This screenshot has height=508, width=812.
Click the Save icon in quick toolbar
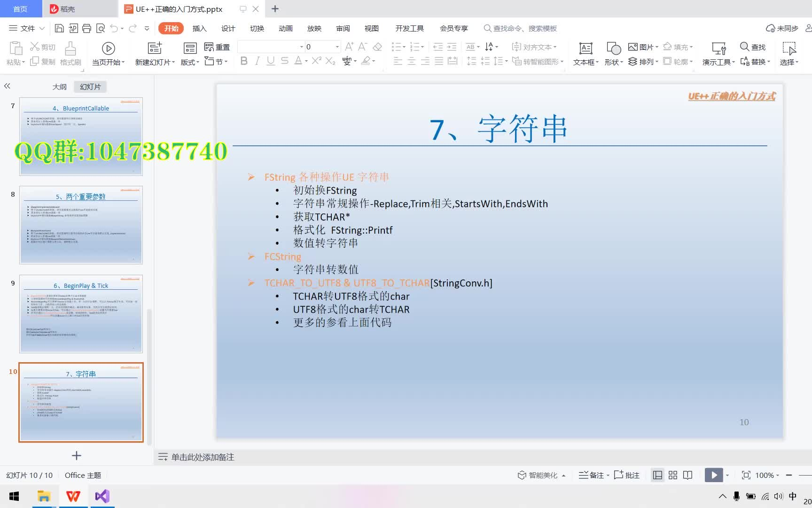tap(59, 28)
